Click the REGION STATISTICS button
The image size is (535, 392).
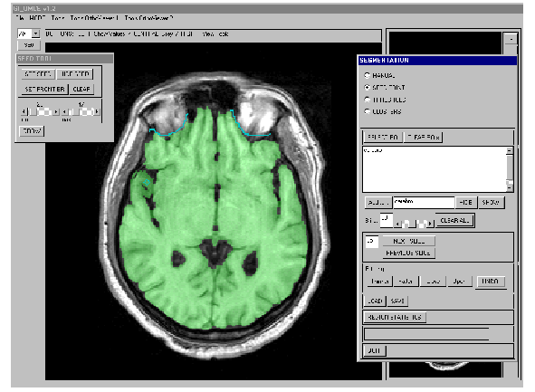pyautogui.click(x=395, y=317)
